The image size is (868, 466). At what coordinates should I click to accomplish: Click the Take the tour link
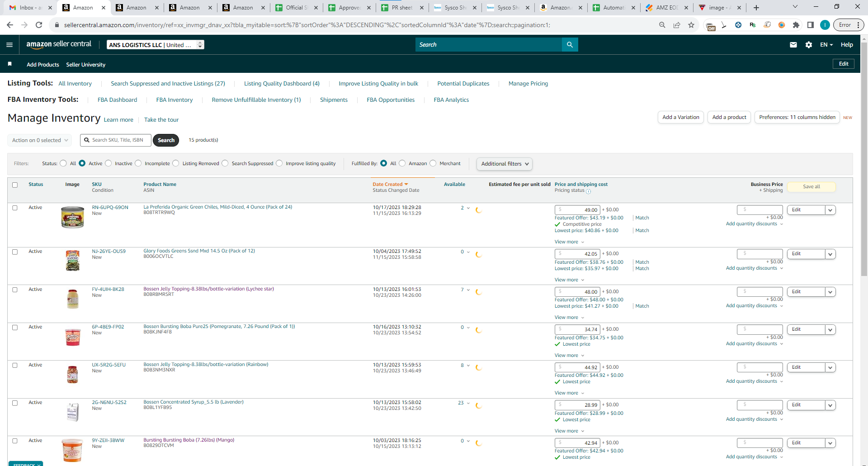161,120
